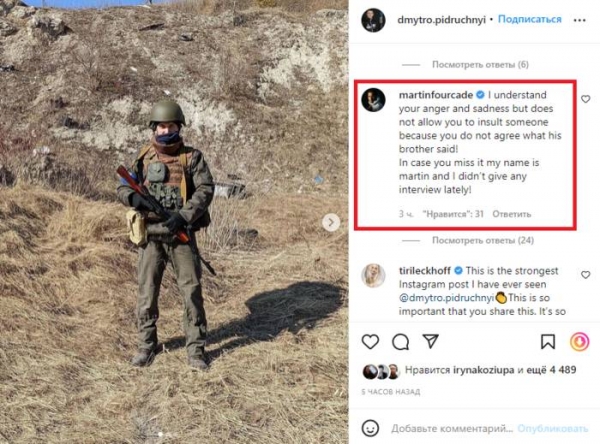Image resolution: width=600 pixels, height=444 pixels.
Task: Click the pink download circle icon
Action: 580,342
